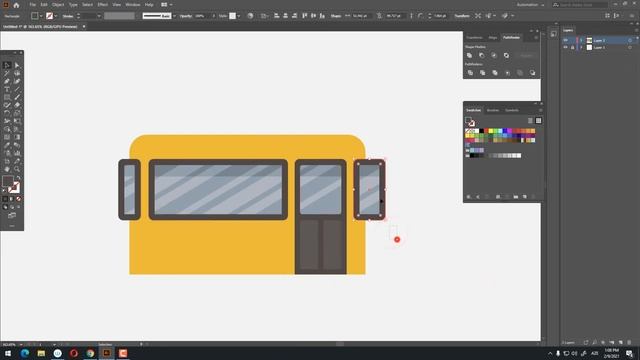This screenshot has height=360, width=640.
Task: Open the Window menu
Action: (133, 4)
